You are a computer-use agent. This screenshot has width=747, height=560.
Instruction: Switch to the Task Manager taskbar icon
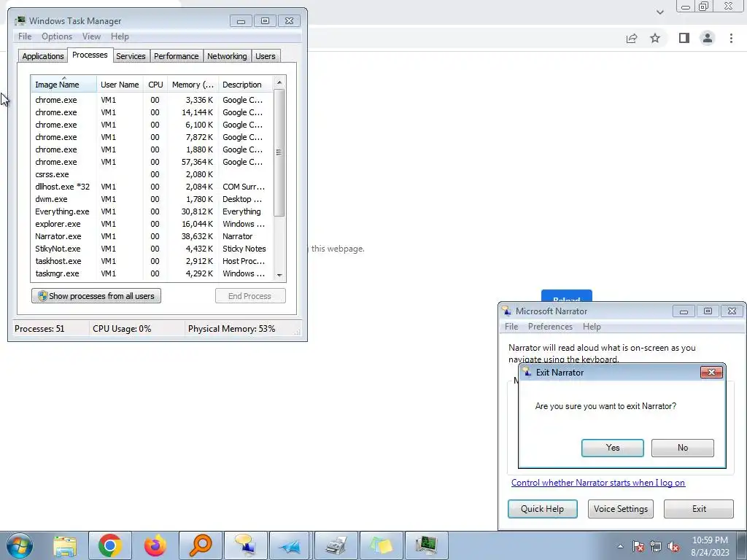pyautogui.click(x=427, y=545)
